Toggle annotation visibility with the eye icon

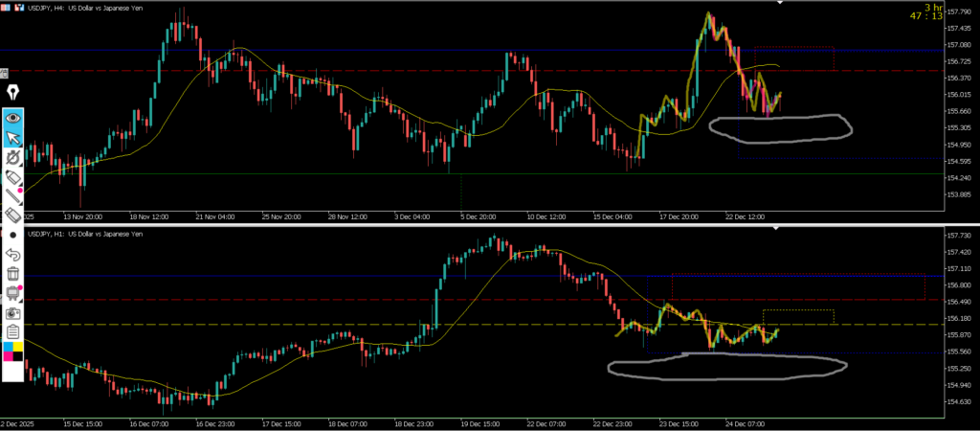[13, 118]
